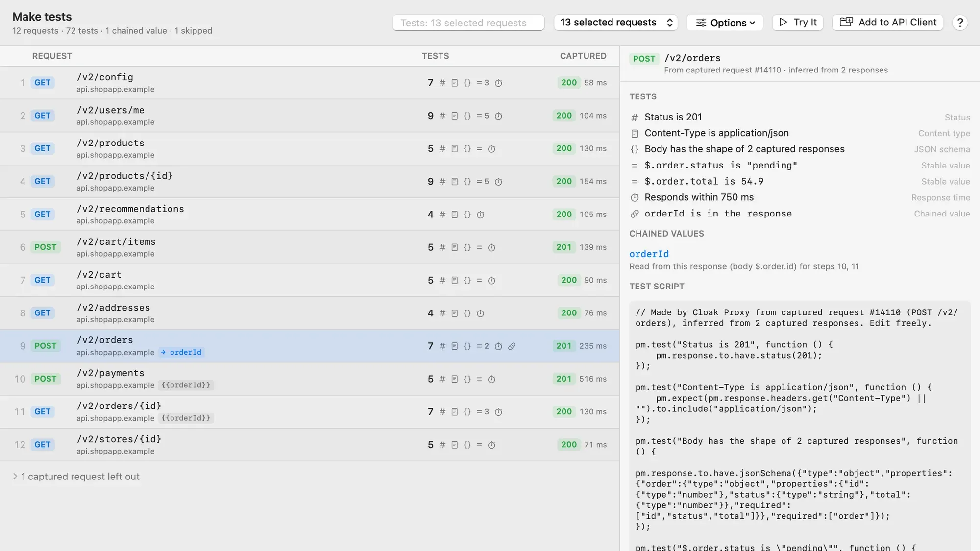This screenshot has height=551, width=980.
Task: Click the braces icon beside Body has the shape
Action: click(x=635, y=149)
